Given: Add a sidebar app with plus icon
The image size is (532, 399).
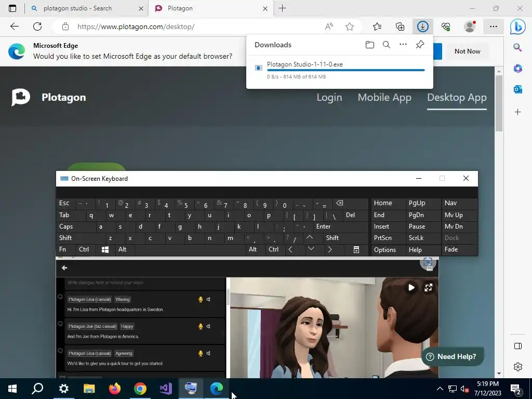Looking at the screenshot, I should [518, 112].
